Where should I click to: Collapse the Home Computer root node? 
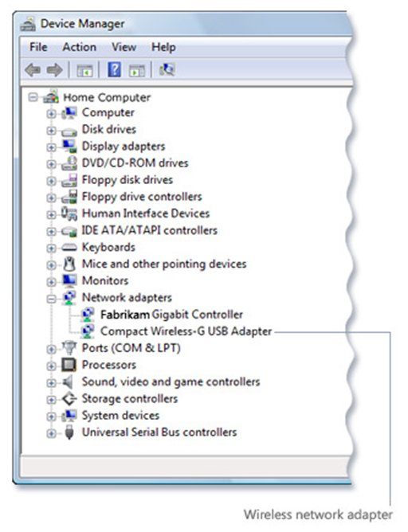tap(33, 97)
